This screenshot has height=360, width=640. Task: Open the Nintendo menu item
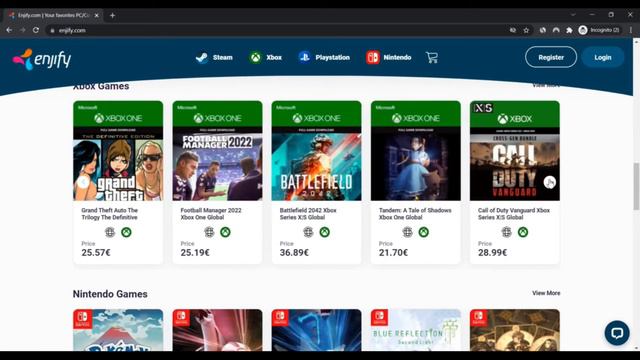pos(389,58)
